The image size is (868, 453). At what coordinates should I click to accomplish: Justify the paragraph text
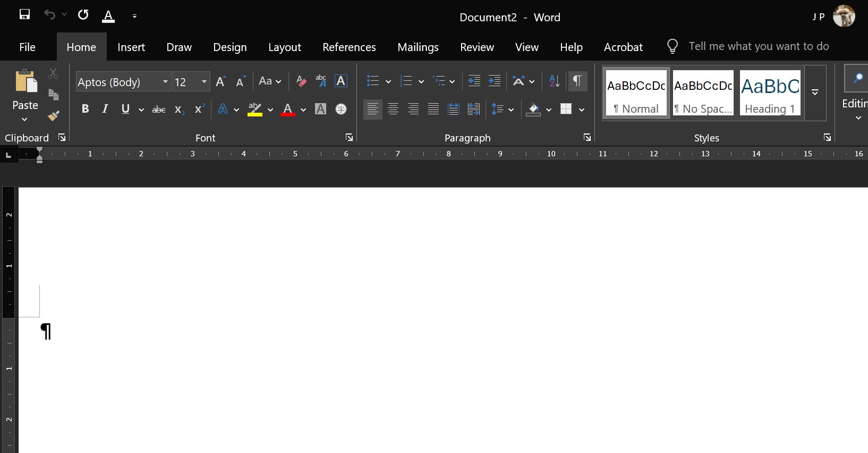433,109
